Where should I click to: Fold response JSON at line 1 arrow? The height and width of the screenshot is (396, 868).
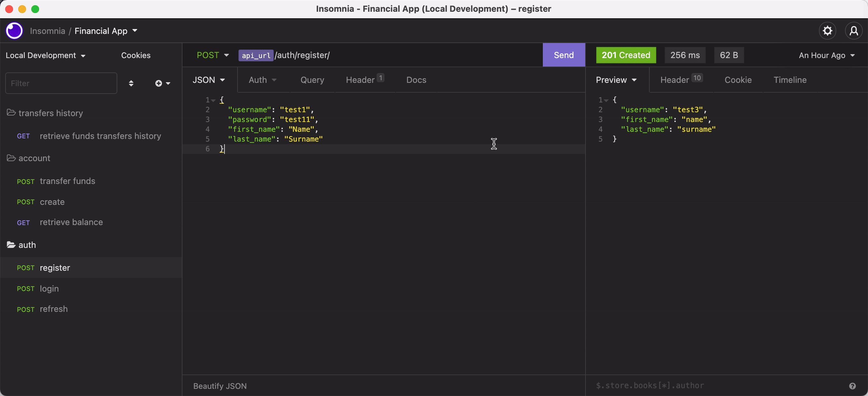pos(606,100)
